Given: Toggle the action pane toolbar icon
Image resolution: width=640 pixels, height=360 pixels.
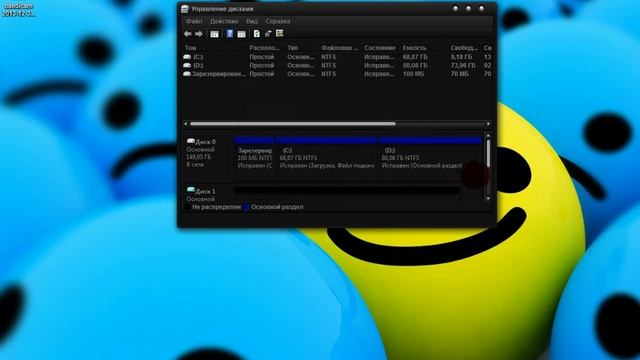Looking at the screenshot, I should coord(241,34).
